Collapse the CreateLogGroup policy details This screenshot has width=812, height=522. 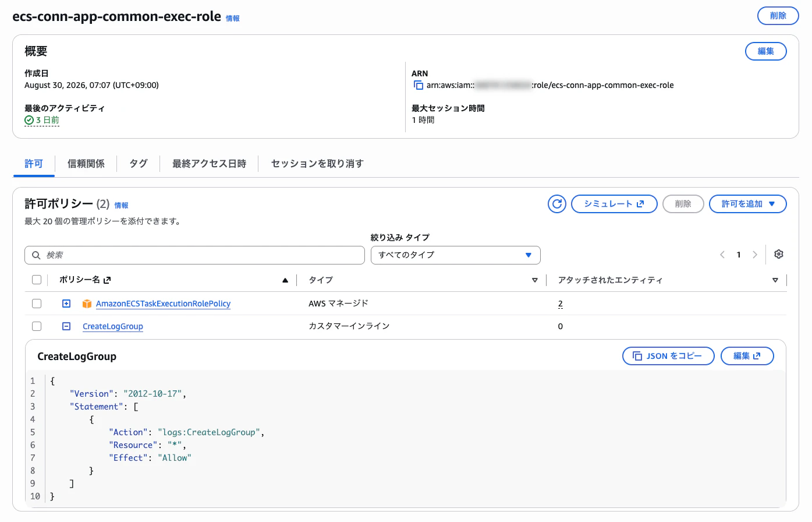66,326
